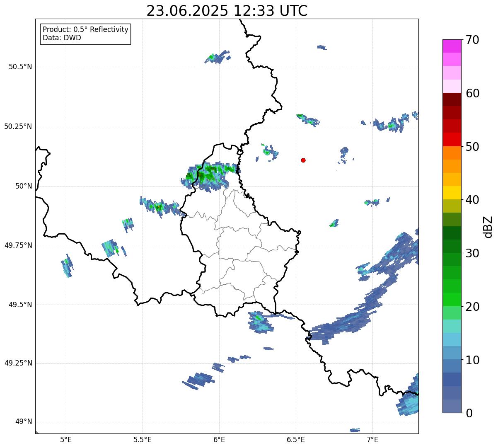The height and width of the screenshot is (448, 498).
Task: Click the "Product: 0.5° Reflectivity" text
Action: pos(86,30)
